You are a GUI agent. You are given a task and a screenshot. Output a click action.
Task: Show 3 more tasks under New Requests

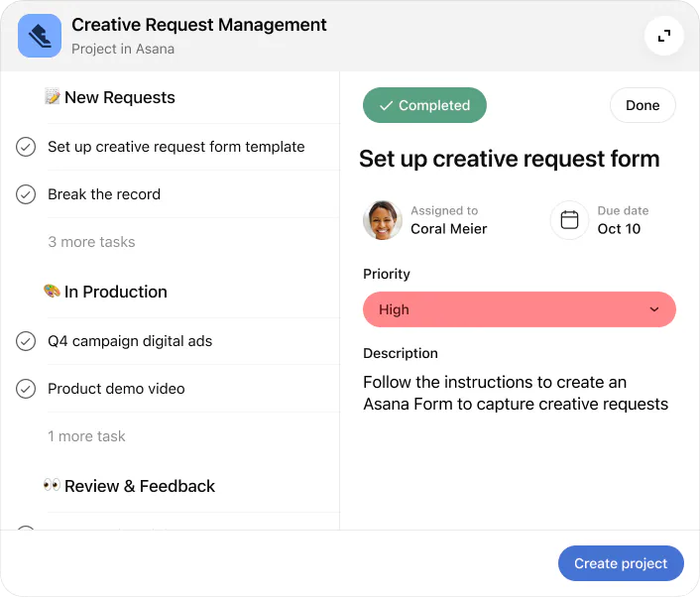[91, 242]
